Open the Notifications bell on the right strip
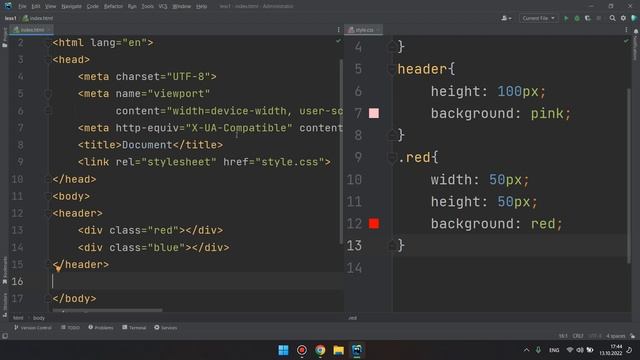This screenshot has height=360, width=640. click(636, 31)
